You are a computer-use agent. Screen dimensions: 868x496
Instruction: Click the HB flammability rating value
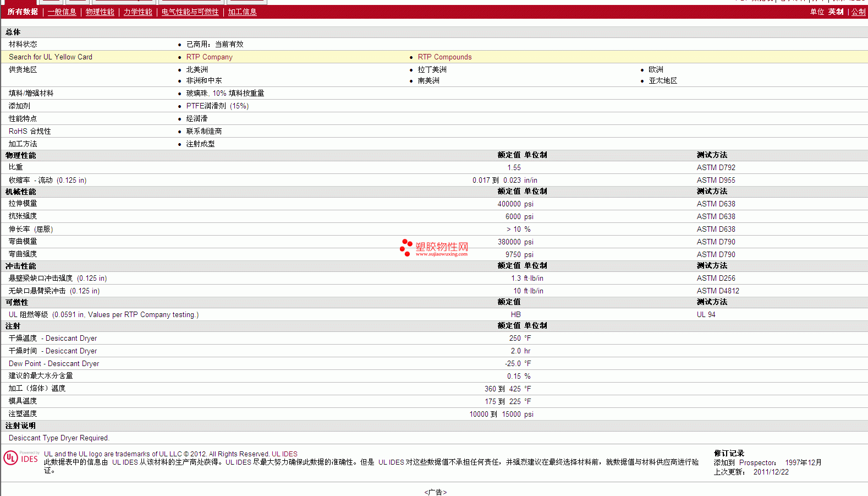point(516,314)
